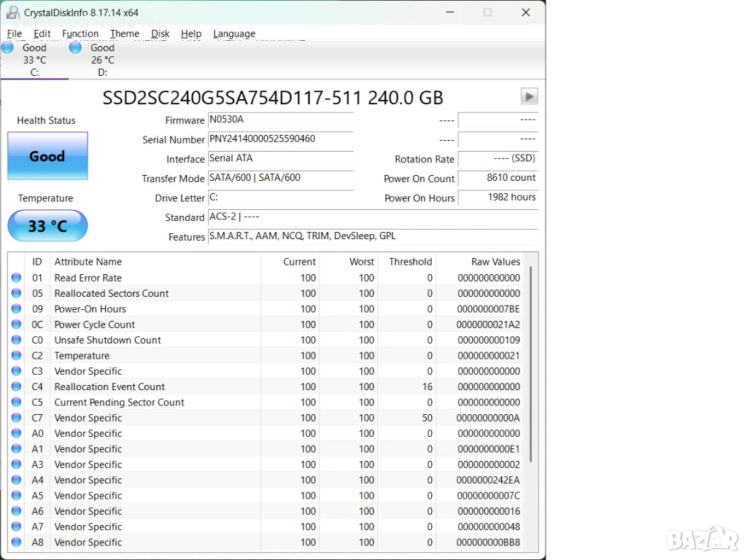Screen dimensions: 747x560
Task: Click the attribute list vertical scrollbar
Action: point(531,365)
